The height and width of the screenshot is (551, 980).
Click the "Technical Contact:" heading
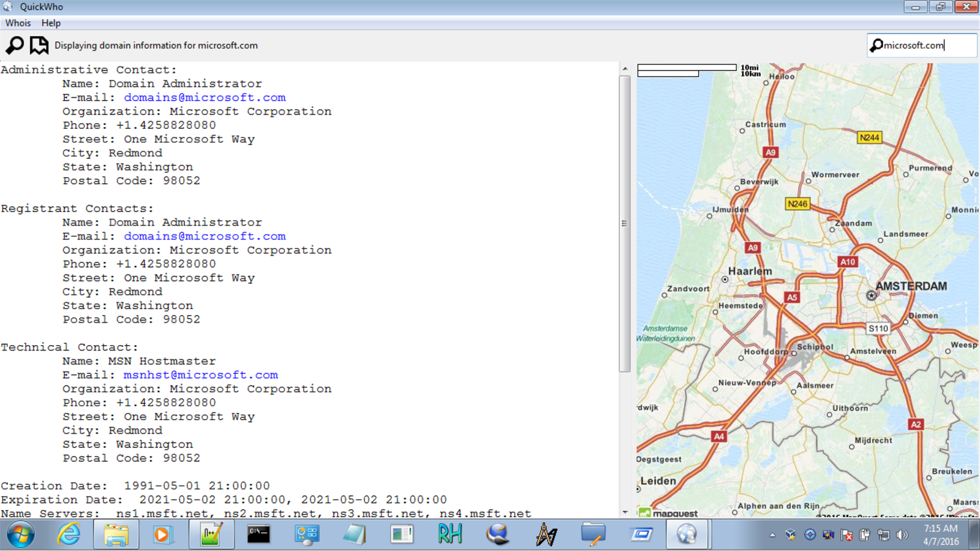point(69,347)
